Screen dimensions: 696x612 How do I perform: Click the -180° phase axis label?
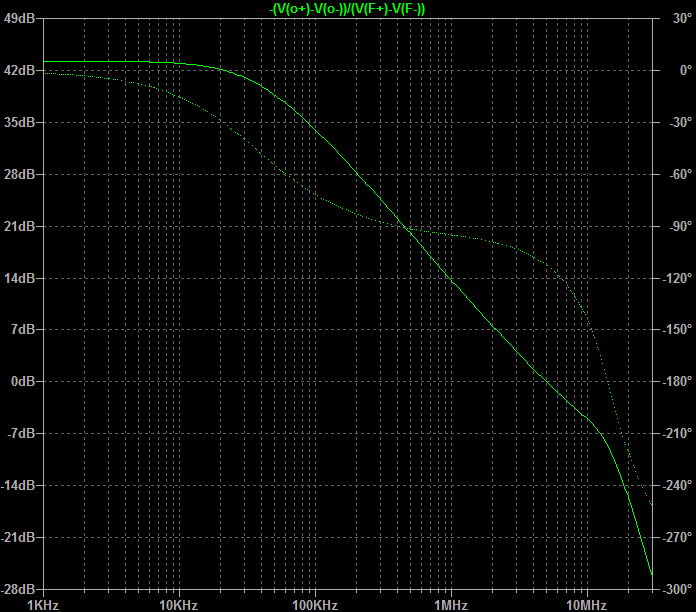pos(677,381)
